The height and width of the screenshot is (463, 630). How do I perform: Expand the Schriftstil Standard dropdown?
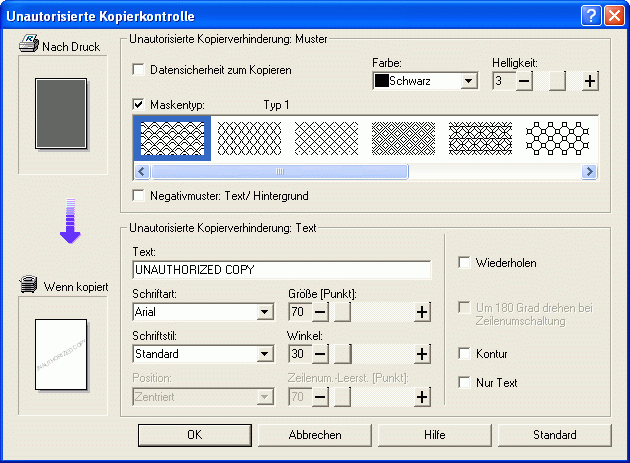(264, 353)
